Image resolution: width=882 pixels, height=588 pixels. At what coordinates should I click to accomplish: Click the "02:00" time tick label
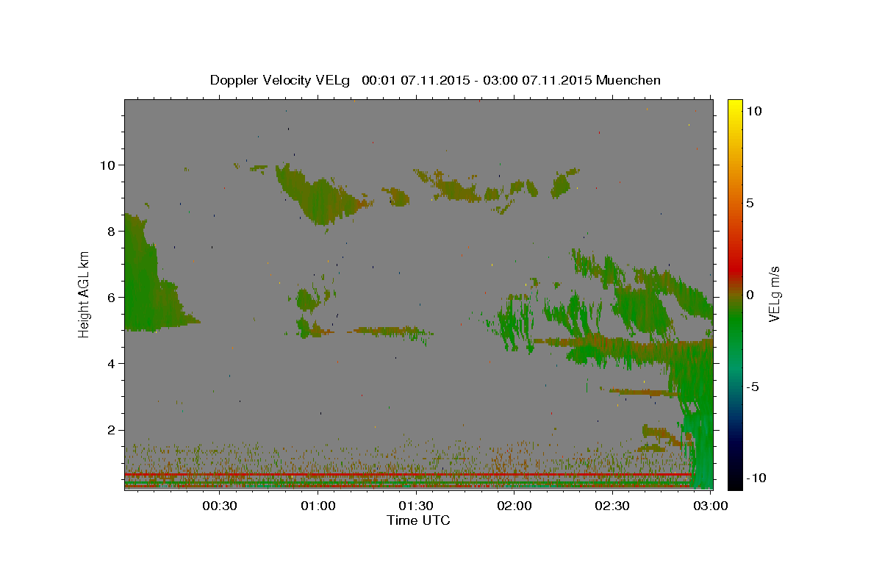pos(514,506)
